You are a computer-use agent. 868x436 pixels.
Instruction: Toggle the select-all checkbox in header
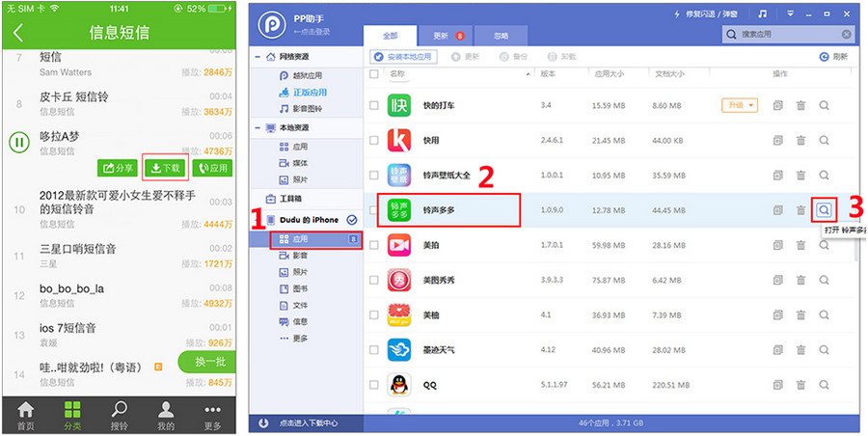tap(374, 74)
